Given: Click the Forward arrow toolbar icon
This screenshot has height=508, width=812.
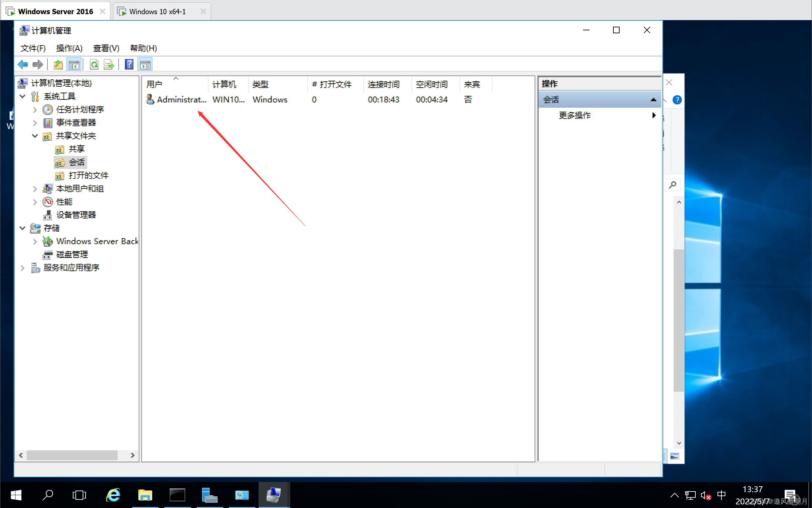Looking at the screenshot, I should [38, 64].
